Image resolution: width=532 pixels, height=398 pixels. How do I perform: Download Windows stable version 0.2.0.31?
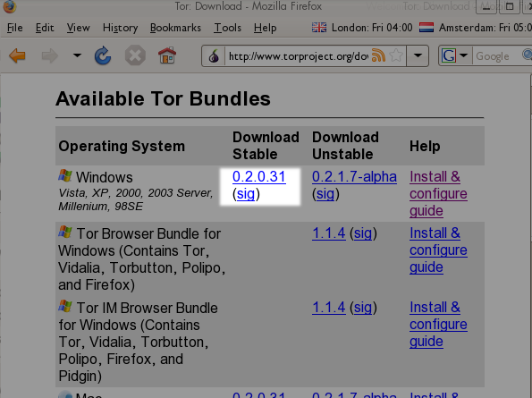pos(259,176)
